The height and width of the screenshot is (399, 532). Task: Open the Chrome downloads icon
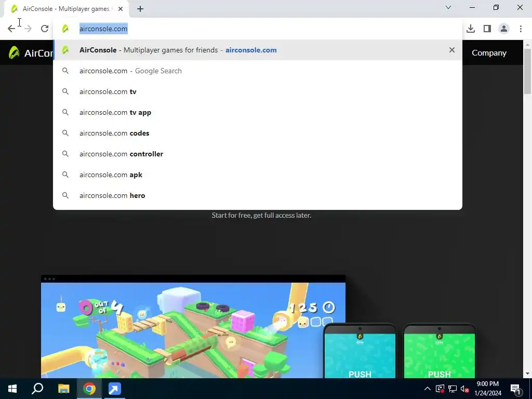pyautogui.click(x=471, y=29)
